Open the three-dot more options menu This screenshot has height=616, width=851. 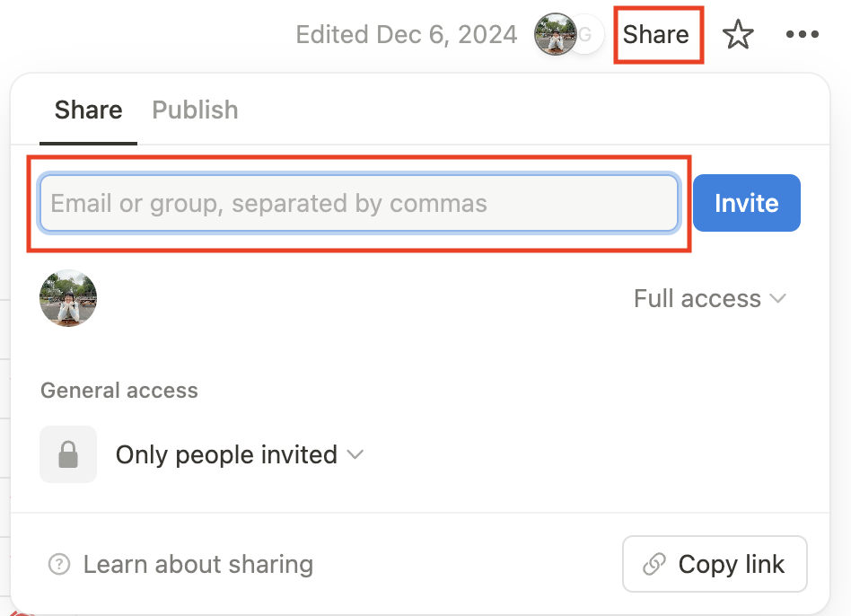tap(802, 35)
